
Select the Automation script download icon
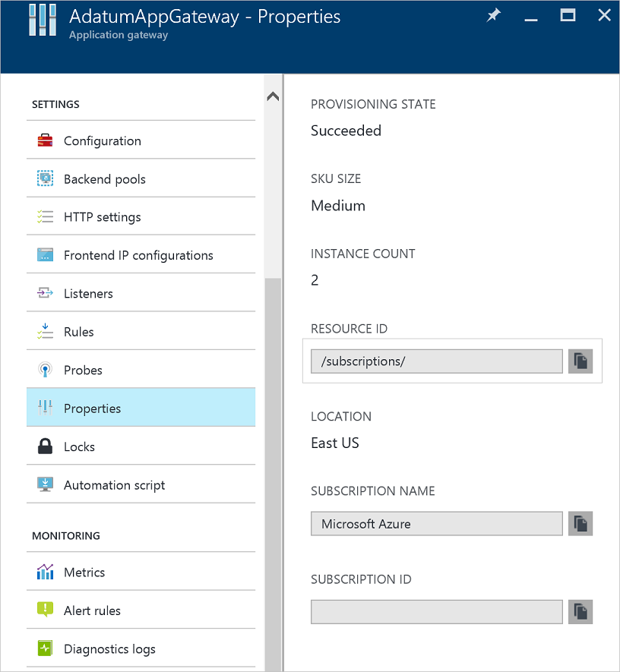pos(46,484)
